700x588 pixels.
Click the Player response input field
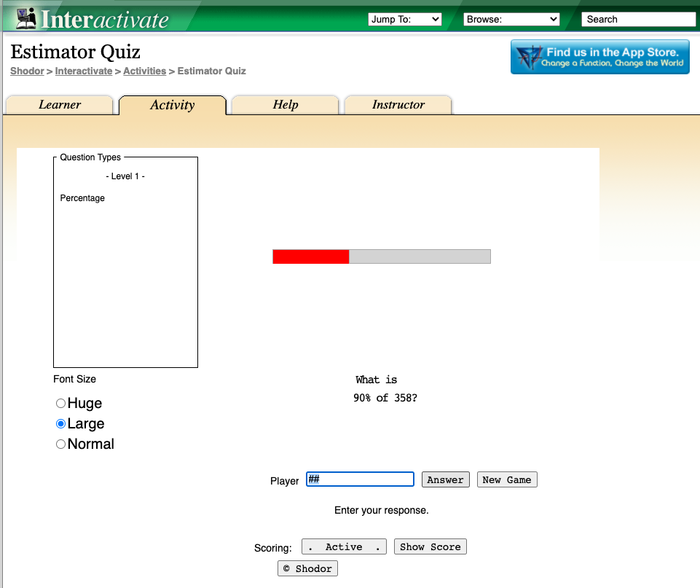pyautogui.click(x=360, y=479)
